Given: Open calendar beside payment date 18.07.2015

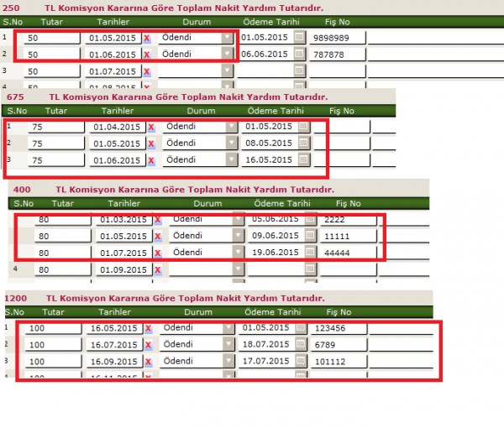Looking at the screenshot, I should [301, 344].
